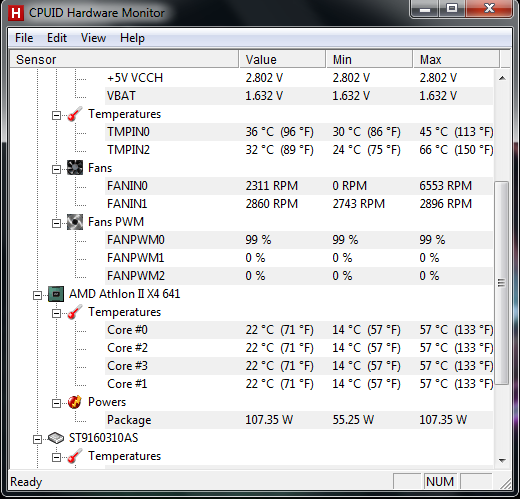Select the Core #0 row
520x499 pixels.
click(x=299, y=330)
